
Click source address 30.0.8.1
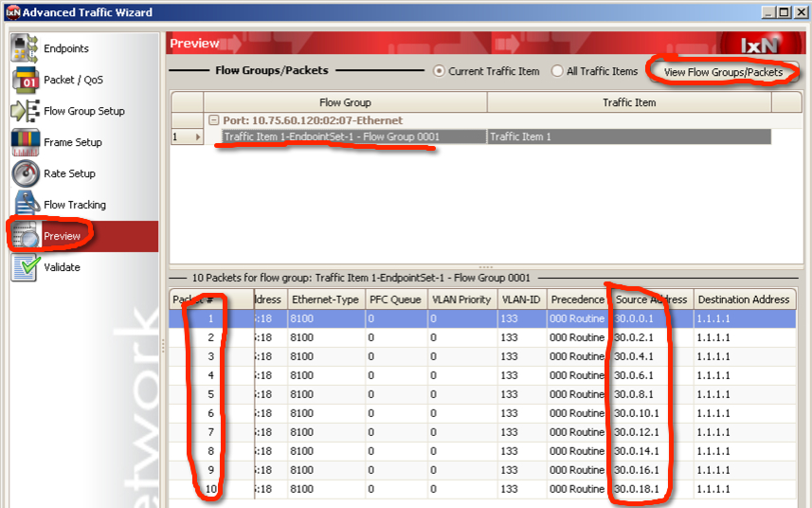point(633,394)
